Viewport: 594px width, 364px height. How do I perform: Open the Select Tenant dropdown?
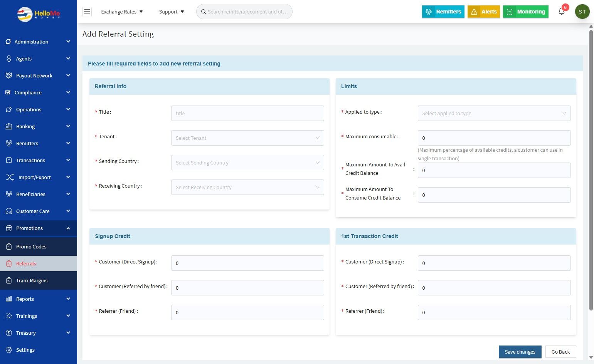247,138
